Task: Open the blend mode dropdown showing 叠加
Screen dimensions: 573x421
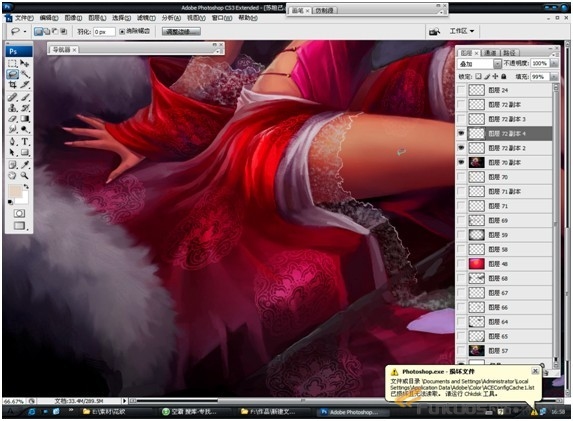Action: pos(479,64)
